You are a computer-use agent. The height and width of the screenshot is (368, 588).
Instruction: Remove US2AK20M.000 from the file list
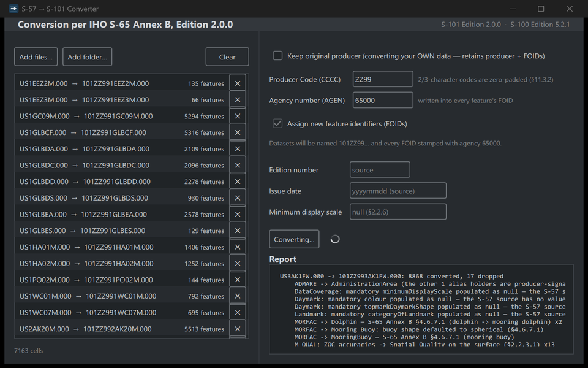[x=238, y=329]
